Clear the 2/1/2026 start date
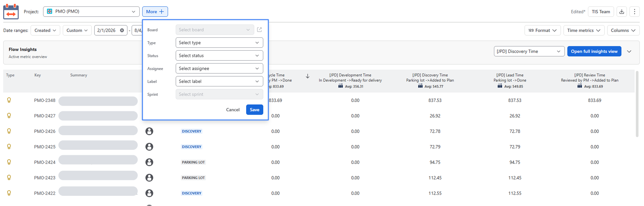The image size is (644, 206). click(x=122, y=30)
